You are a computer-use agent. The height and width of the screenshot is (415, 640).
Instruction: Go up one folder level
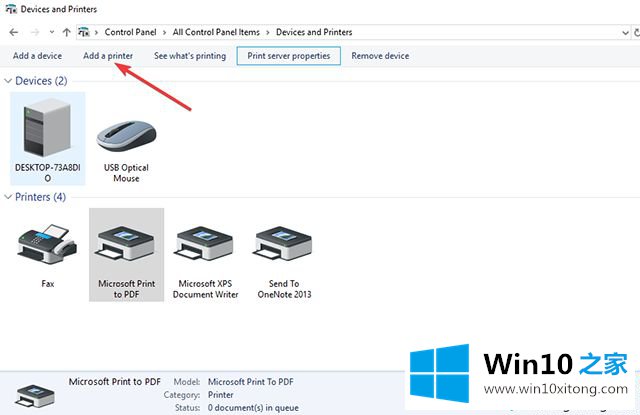pyautogui.click(x=67, y=32)
